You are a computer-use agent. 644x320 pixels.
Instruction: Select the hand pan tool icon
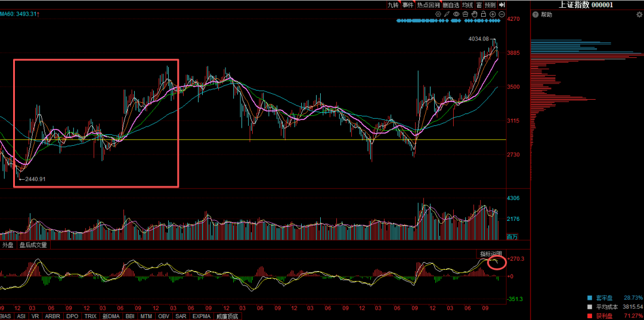click(x=475, y=14)
